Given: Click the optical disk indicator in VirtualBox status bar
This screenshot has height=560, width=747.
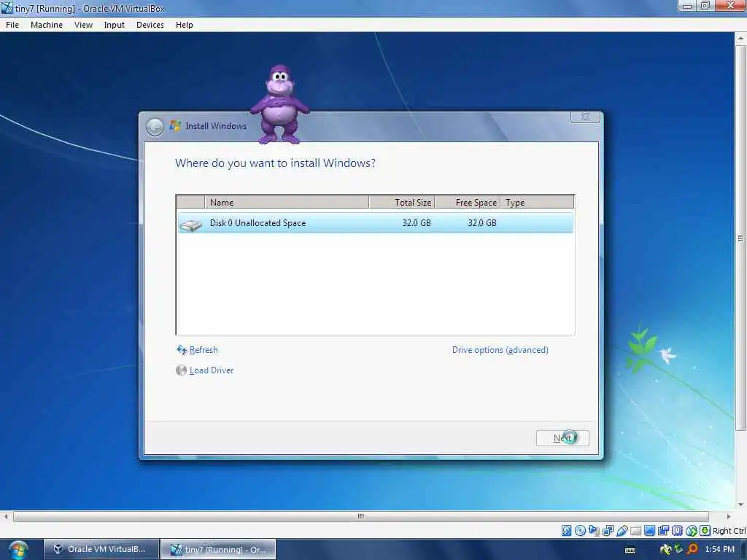Looking at the screenshot, I should pyautogui.click(x=580, y=531).
